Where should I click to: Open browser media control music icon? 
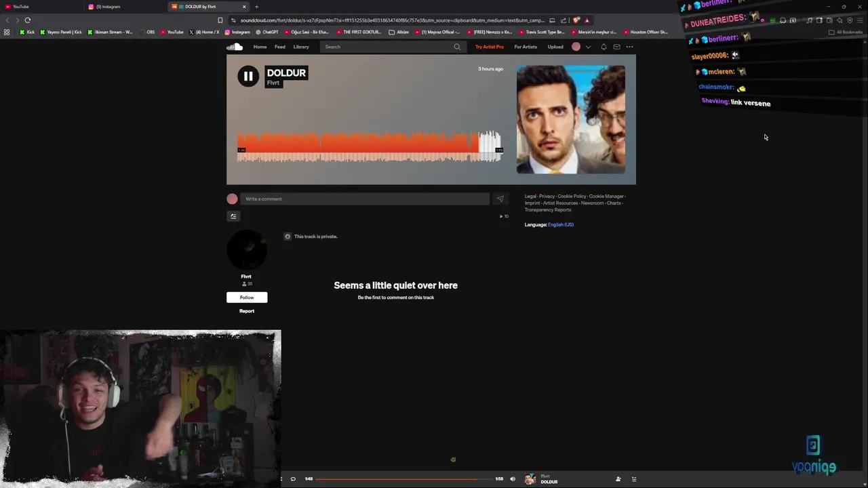click(x=809, y=20)
